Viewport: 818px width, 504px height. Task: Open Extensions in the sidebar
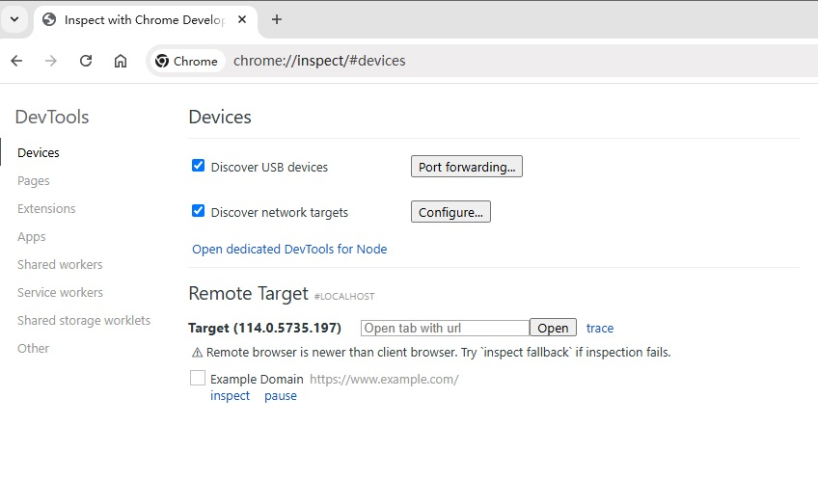pos(46,208)
